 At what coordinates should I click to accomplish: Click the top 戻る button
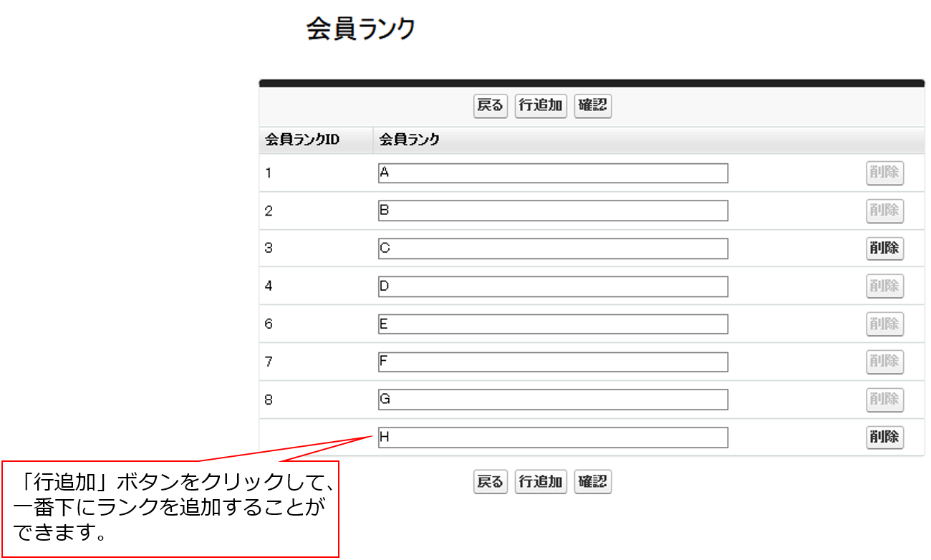(490, 106)
